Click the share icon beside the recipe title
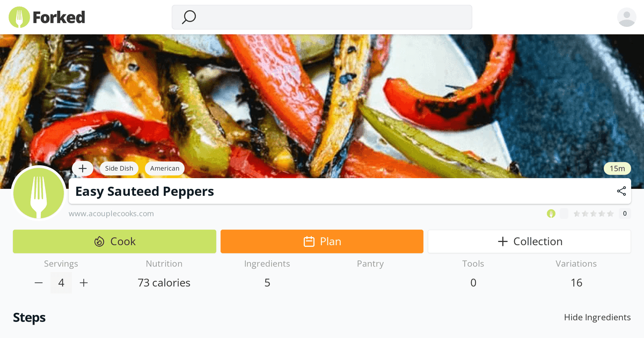The height and width of the screenshot is (338, 644). pyautogui.click(x=621, y=191)
